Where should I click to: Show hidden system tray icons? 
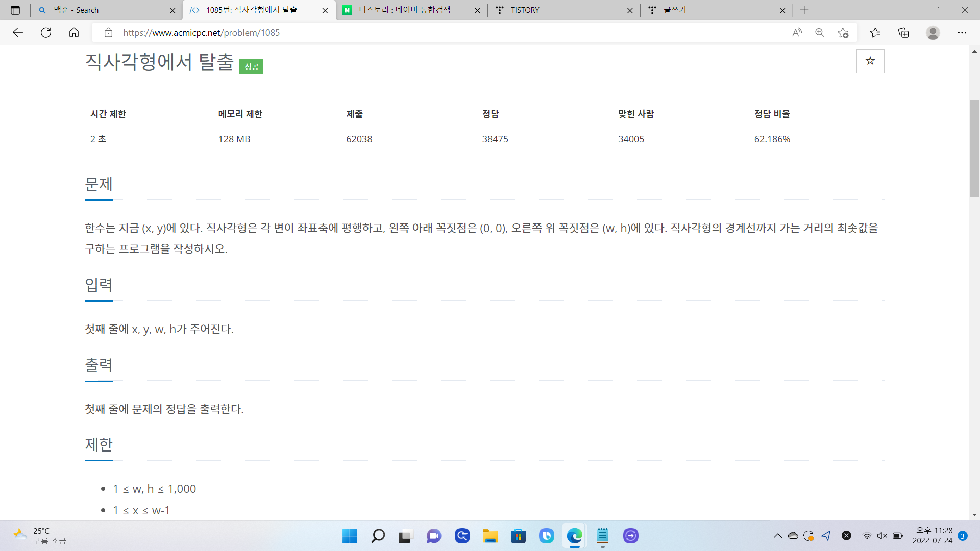[x=777, y=536]
